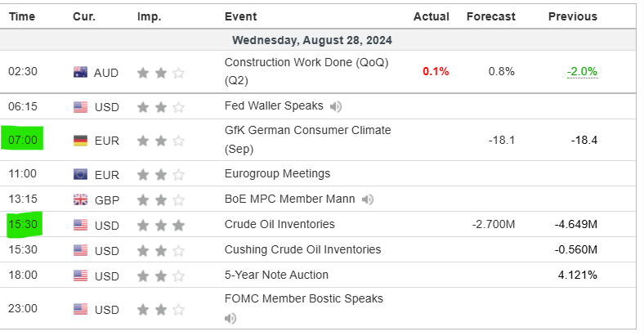This screenshot has width=644, height=336.
Task: Click the Imp. column header
Action: tap(149, 16)
